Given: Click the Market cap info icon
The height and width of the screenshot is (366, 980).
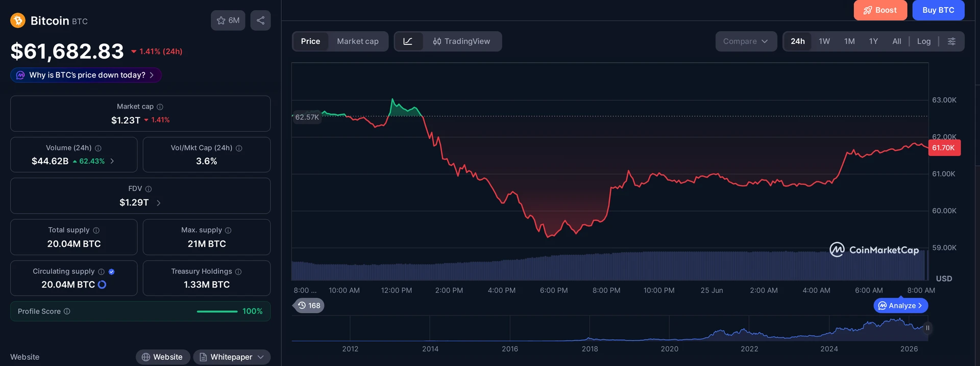Looking at the screenshot, I should pyautogui.click(x=160, y=107).
